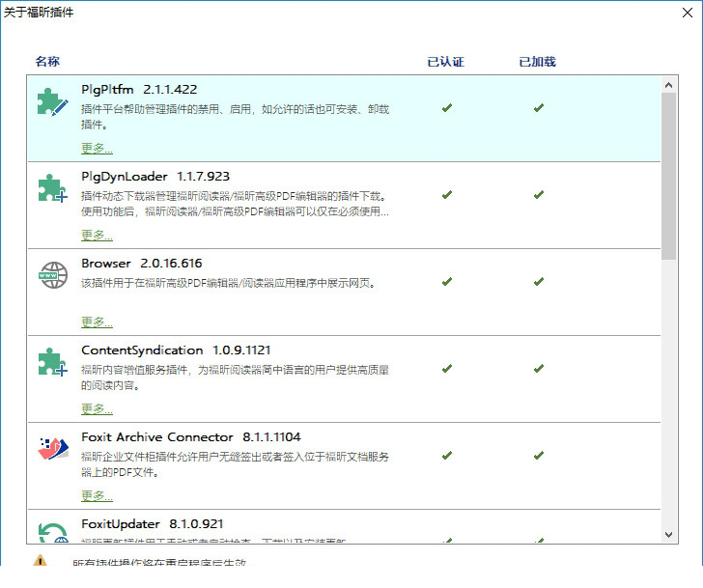Select the ContentSyndication 1.0.9.1121 title

(x=176, y=350)
